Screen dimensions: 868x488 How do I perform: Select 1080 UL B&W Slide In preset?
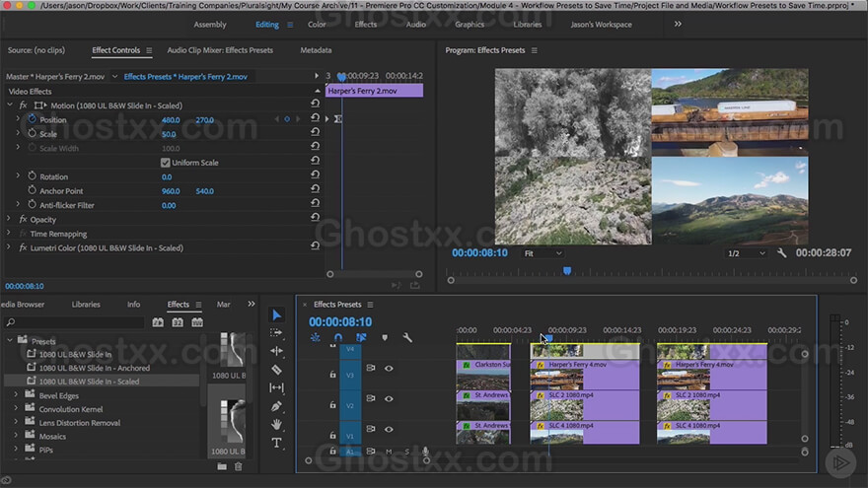coord(75,354)
